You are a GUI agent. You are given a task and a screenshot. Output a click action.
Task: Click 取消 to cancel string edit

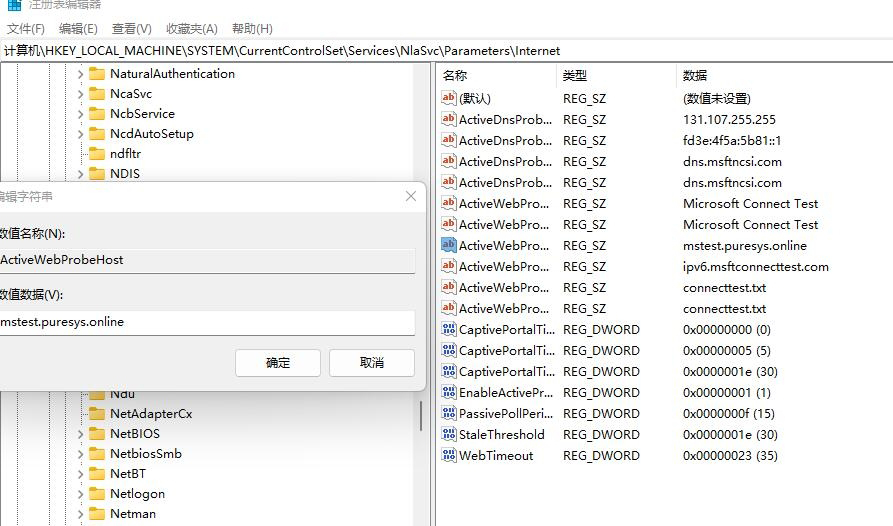pyautogui.click(x=371, y=362)
